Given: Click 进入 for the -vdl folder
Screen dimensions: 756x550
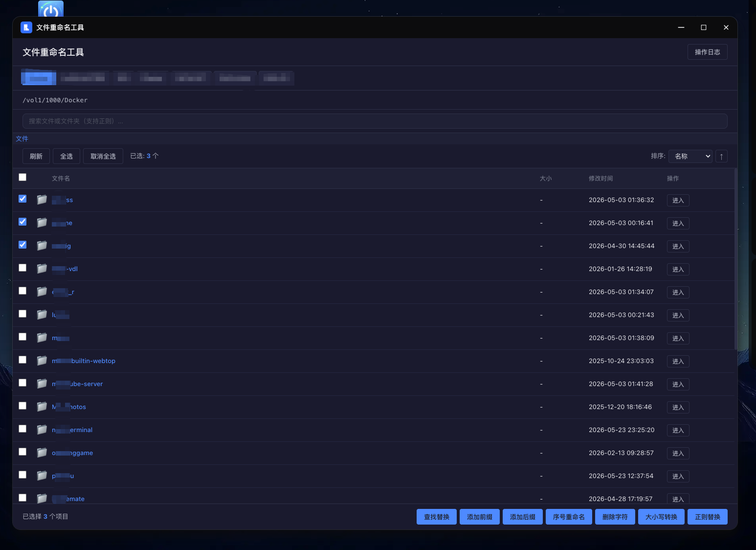Looking at the screenshot, I should (678, 269).
